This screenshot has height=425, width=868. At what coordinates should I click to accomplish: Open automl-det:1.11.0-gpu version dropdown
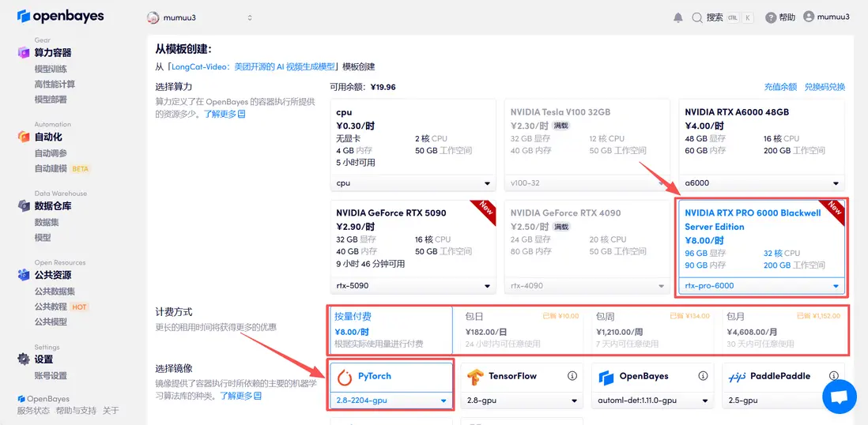point(653,401)
